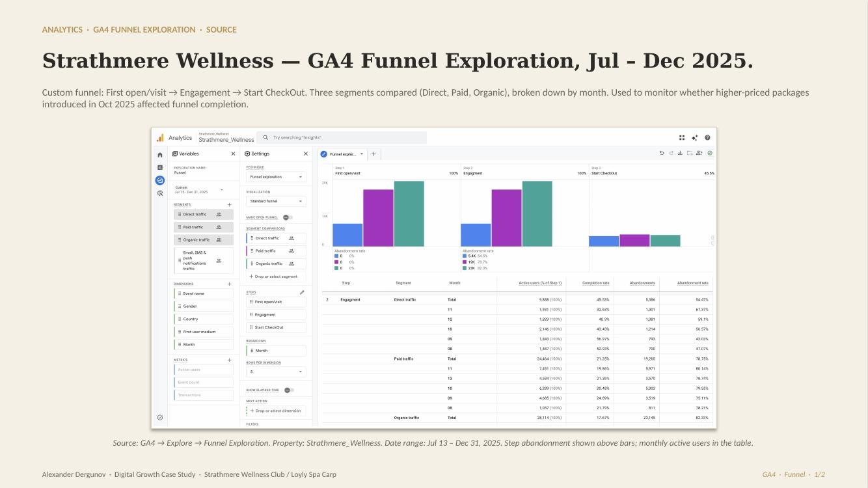Select the Event name dimension
Screen dimensions: 868x488
tap(204, 293)
